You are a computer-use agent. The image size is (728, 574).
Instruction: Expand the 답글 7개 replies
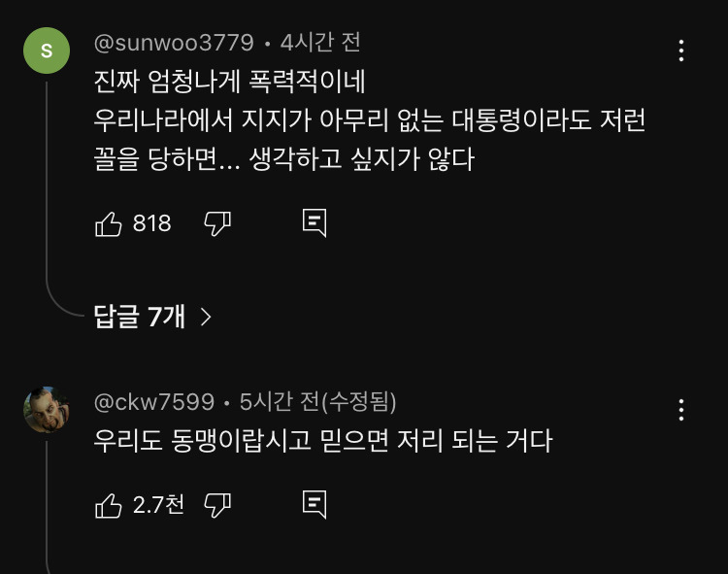139,316
